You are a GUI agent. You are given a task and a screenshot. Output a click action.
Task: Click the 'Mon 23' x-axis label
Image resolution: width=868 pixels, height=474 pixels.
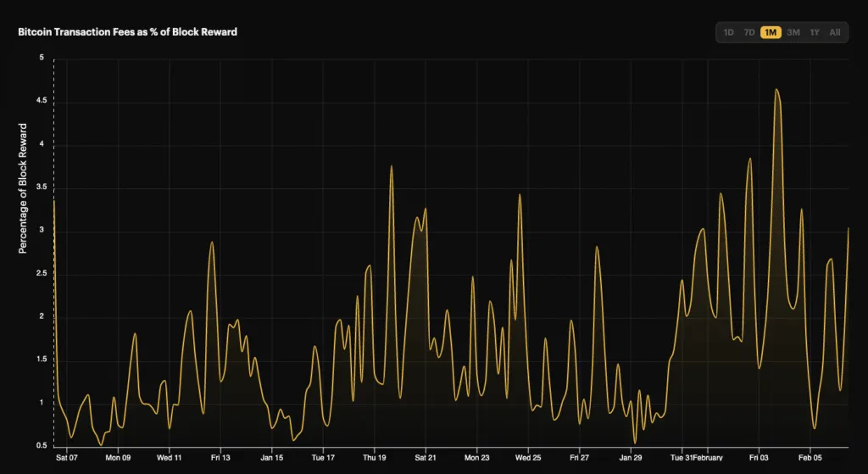tap(476, 458)
